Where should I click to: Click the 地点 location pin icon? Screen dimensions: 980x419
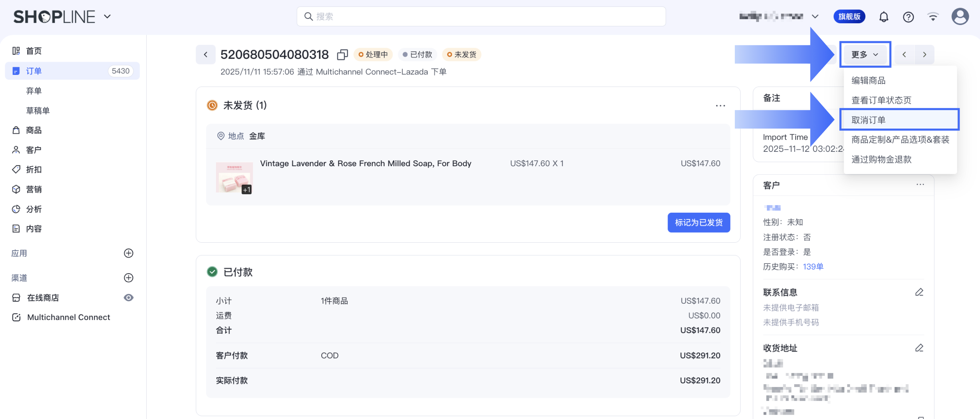pyautogui.click(x=220, y=136)
